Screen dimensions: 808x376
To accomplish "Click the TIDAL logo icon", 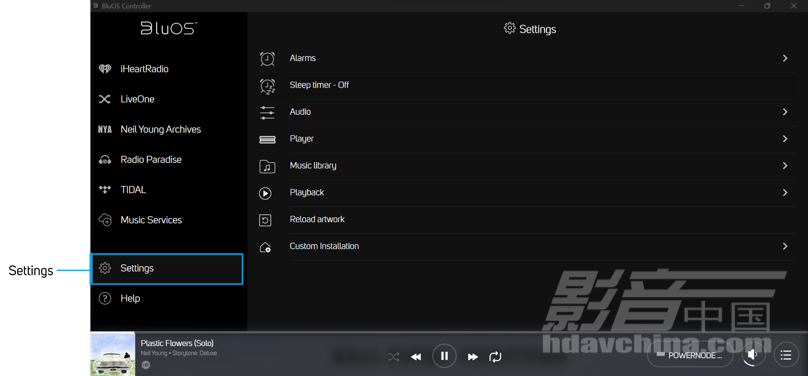I will click(x=105, y=190).
